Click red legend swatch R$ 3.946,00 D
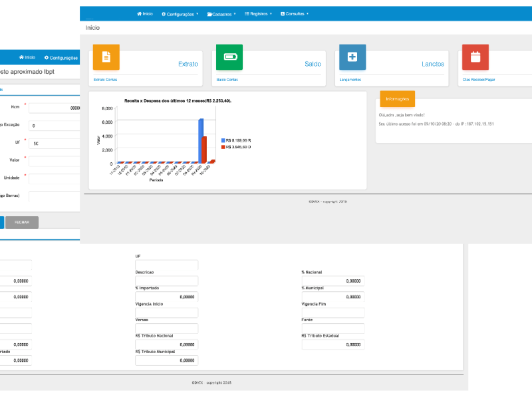 [223, 147]
